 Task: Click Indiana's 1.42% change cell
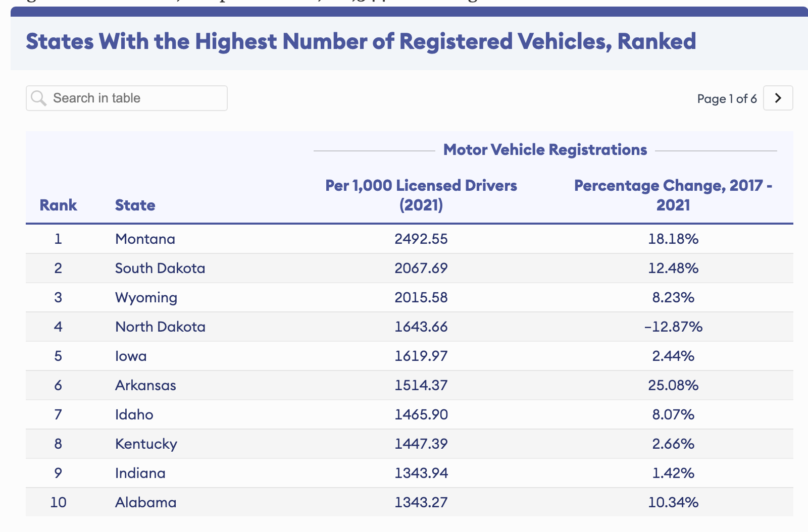click(673, 473)
